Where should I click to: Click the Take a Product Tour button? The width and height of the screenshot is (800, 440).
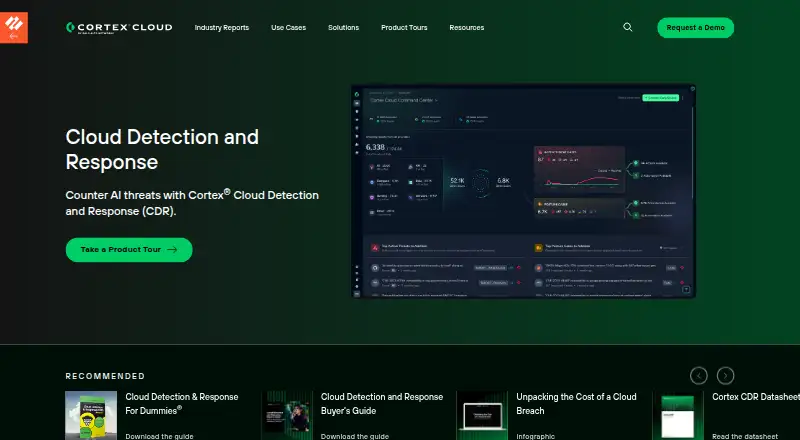[129, 250]
